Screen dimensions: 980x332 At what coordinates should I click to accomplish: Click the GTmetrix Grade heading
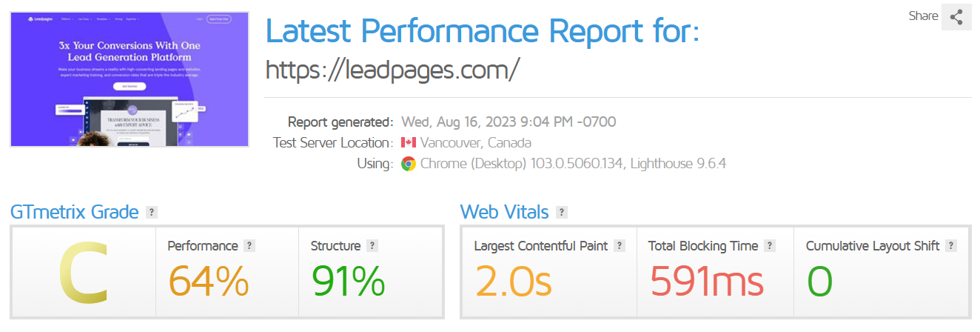pyautogui.click(x=74, y=213)
